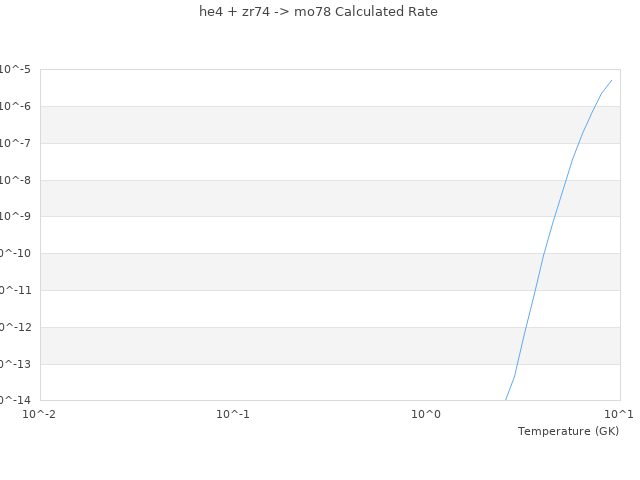Click the 10^-5 y-axis tick label

[15, 69]
